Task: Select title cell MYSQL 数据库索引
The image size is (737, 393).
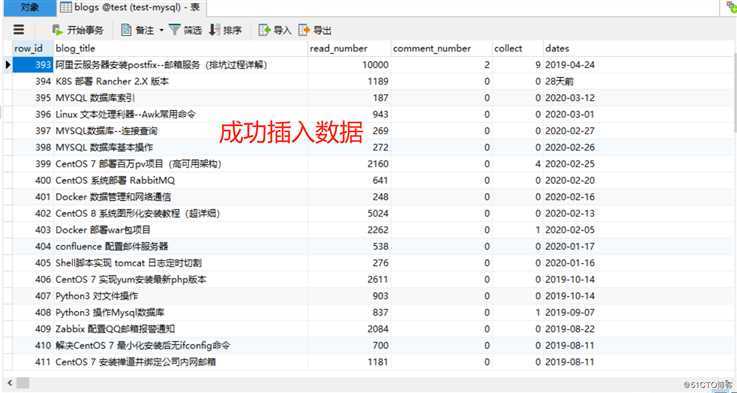Action: 180,98
